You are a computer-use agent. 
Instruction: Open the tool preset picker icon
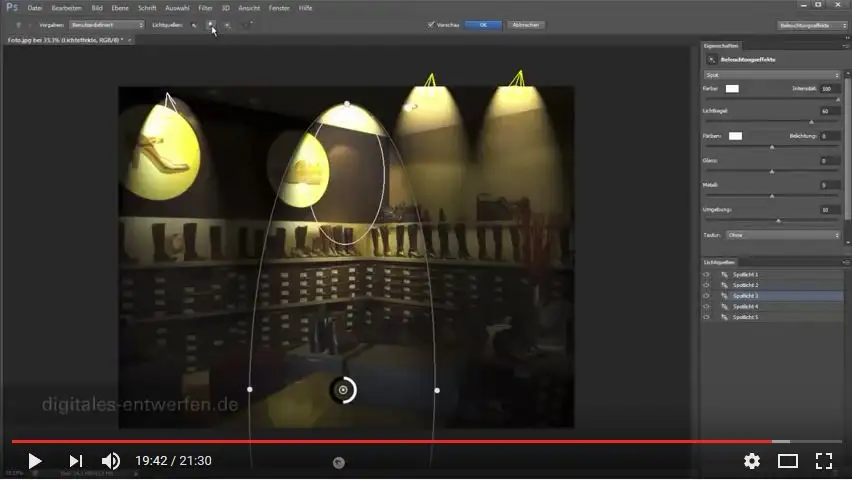pyautogui.click(x=19, y=25)
